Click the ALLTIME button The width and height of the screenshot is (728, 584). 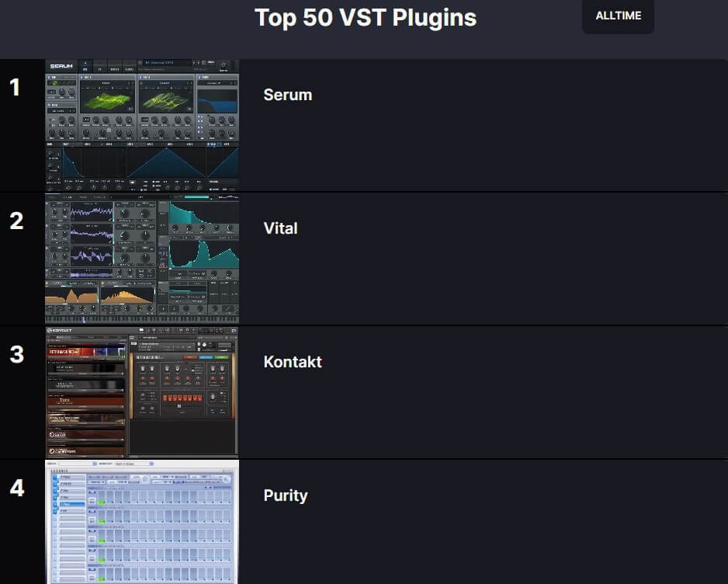(x=618, y=16)
